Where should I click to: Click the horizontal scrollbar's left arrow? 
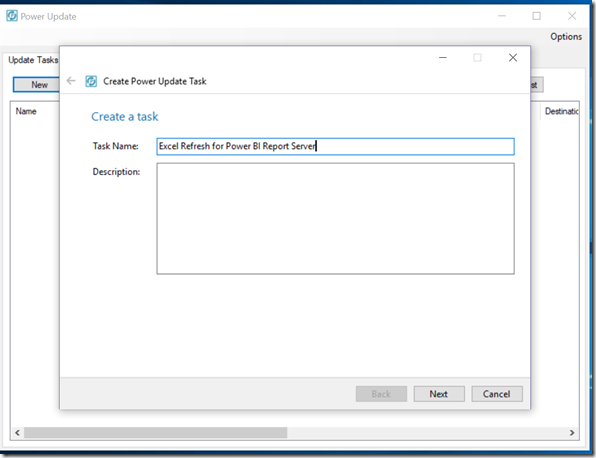coord(17,433)
